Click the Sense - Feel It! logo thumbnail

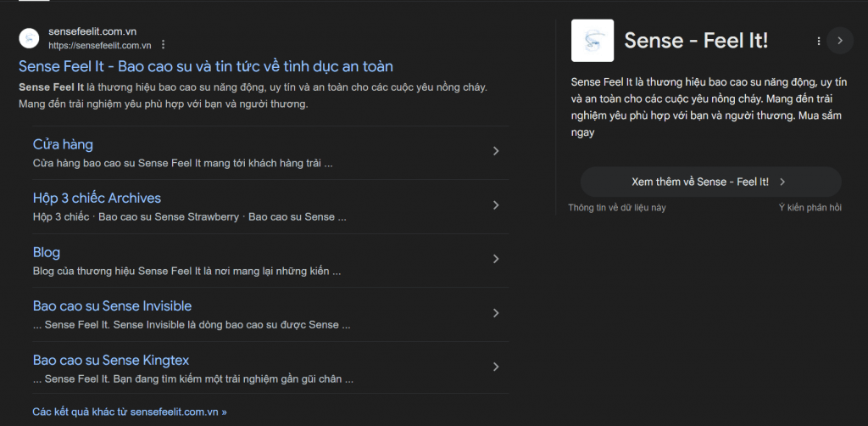pyautogui.click(x=593, y=41)
